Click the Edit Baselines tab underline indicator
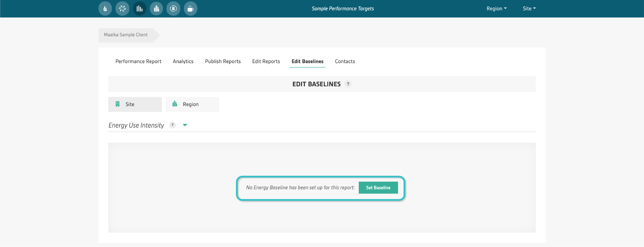This screenshot has width=644, height=247. tap(307, 67)
